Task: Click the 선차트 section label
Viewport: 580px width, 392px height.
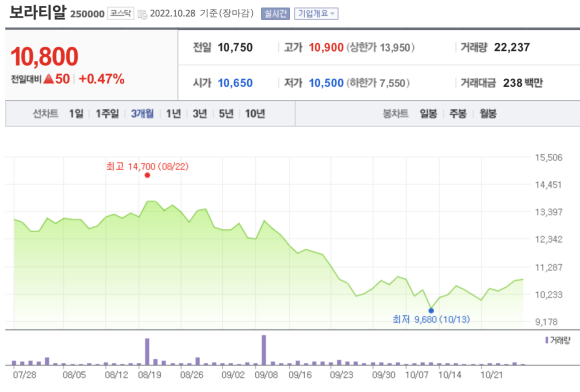Action: (x=45, y=114)
